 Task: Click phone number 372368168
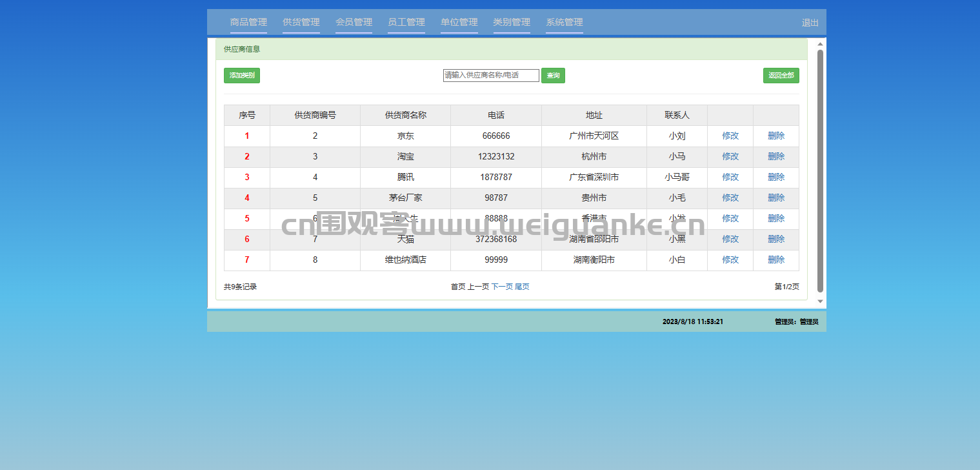[x=496, y=239]
